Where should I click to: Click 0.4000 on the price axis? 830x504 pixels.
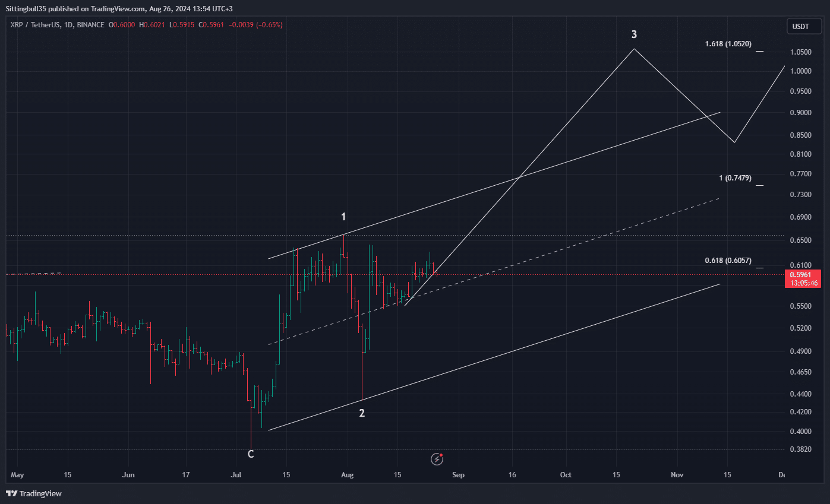click(x=801, y=431)
